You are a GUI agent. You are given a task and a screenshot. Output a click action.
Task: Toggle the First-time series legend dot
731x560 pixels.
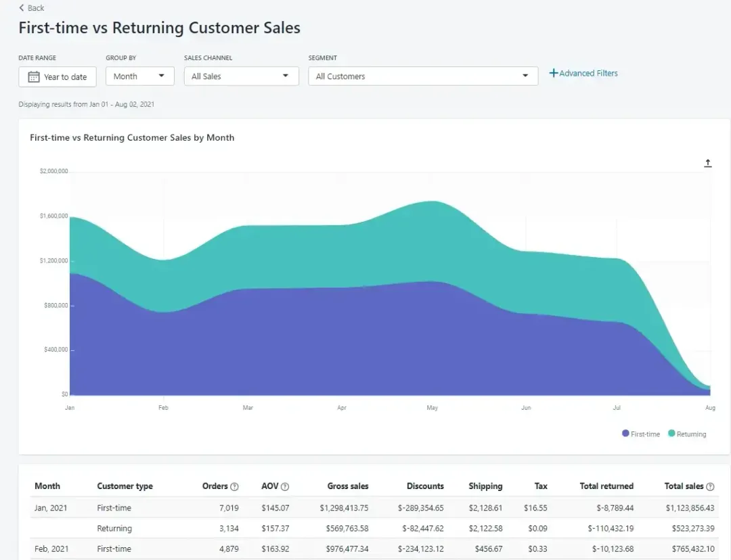click(x=625, y=434)
